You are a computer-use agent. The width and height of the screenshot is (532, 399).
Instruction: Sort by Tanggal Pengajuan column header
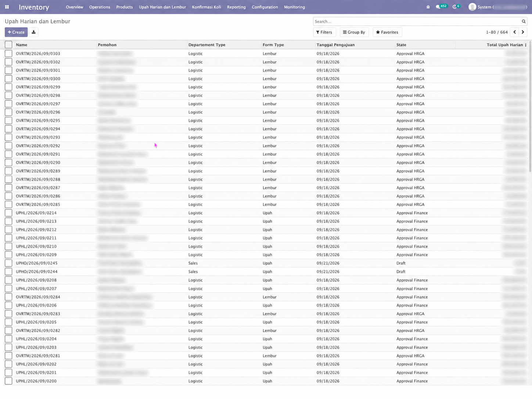355,45
